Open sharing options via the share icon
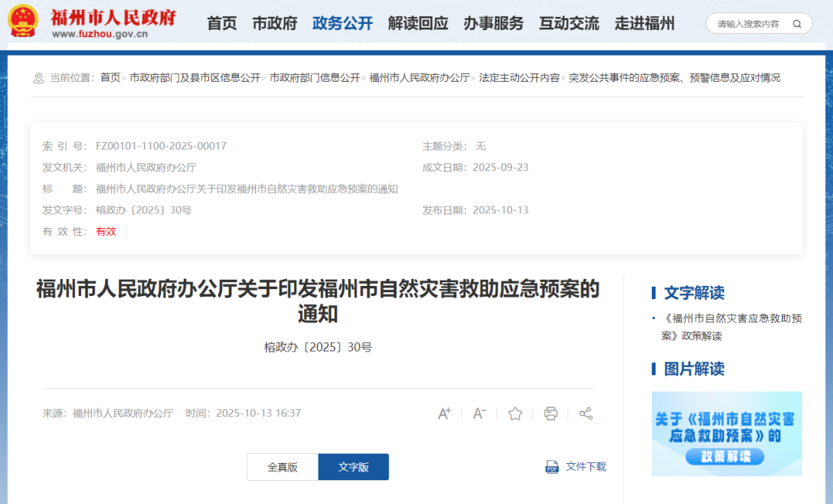833x504 pixels. tap(586, 414)
